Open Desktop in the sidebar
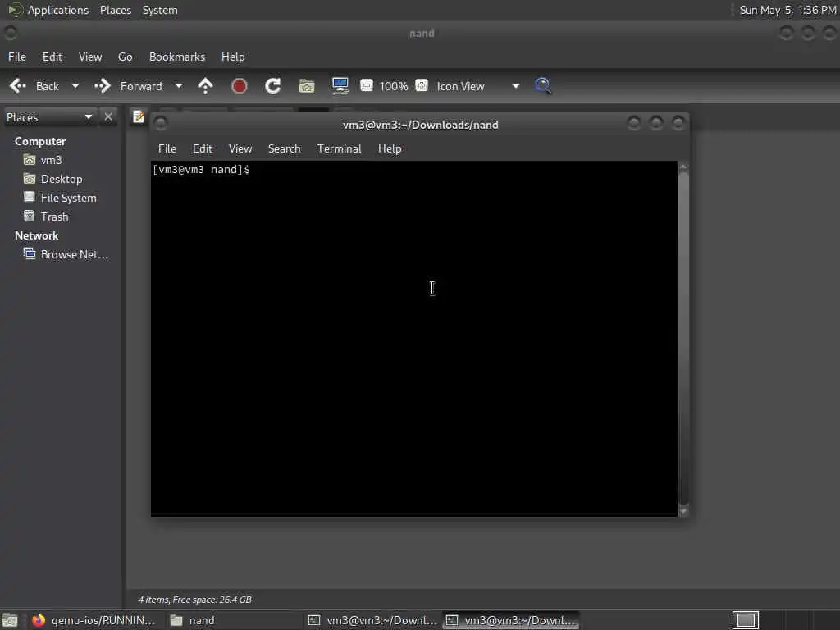The width and height of the screenshot is (840, 630). click(62, 179)
